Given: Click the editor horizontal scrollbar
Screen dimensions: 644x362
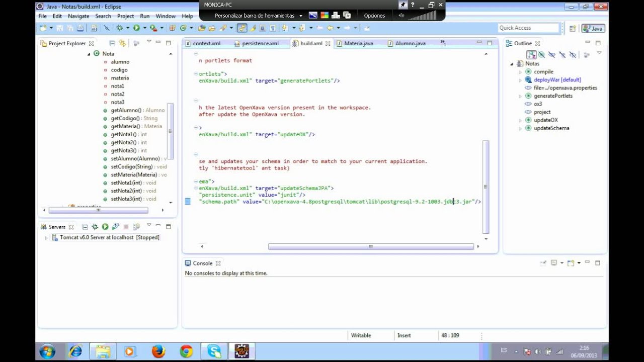Looking at the screenshot, I should coord(371,246).
